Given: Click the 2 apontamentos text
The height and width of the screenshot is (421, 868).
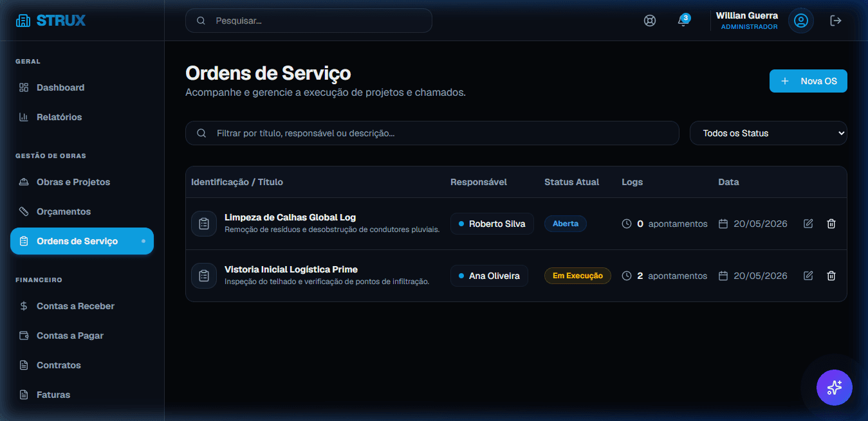Looking at the screenshot, I should 672,276.
